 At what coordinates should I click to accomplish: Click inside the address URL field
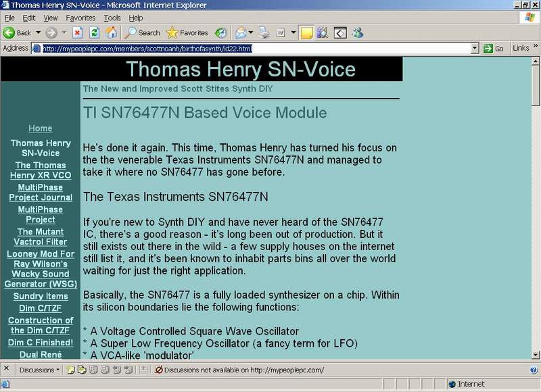coord(257,49)
